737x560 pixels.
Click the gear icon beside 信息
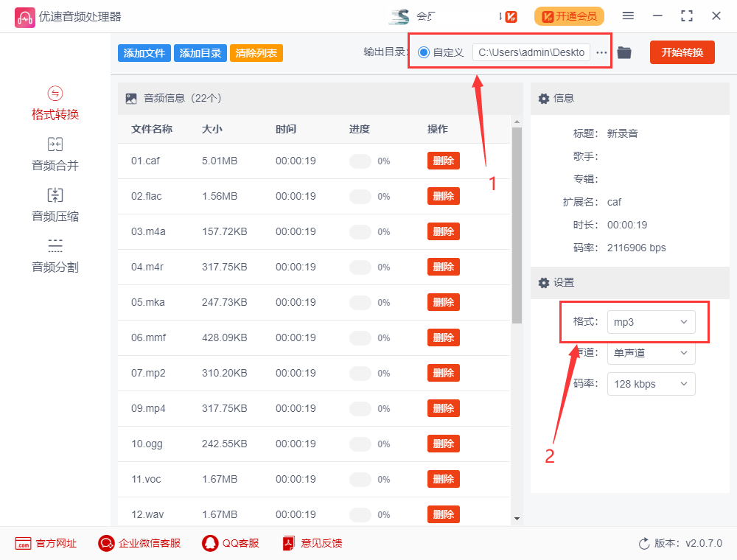pos(544,99)
